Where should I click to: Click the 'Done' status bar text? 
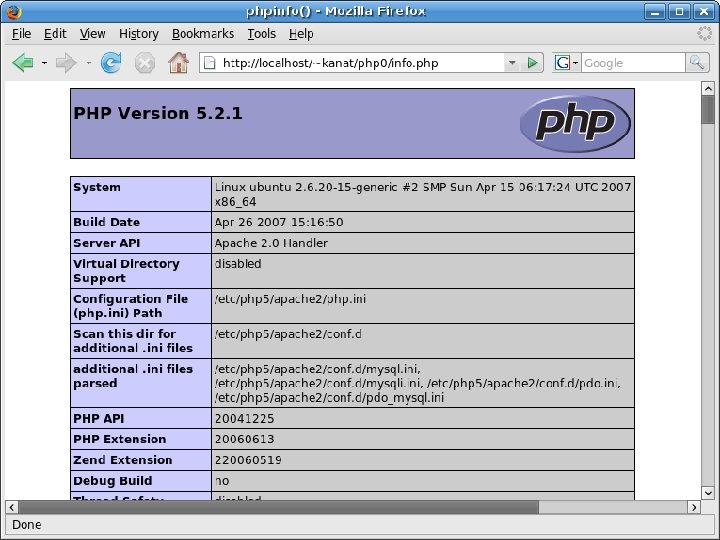(x=27, y=525)
